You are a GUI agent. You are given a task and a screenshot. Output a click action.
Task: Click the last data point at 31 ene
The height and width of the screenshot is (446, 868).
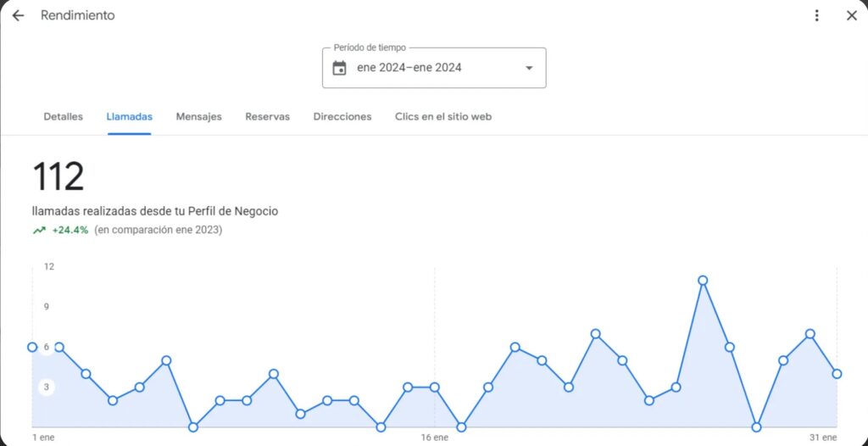(837, 374)
